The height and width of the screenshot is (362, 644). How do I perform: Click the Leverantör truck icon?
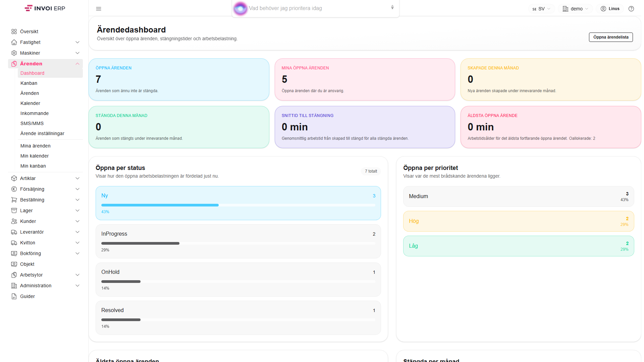pos(14,232)
